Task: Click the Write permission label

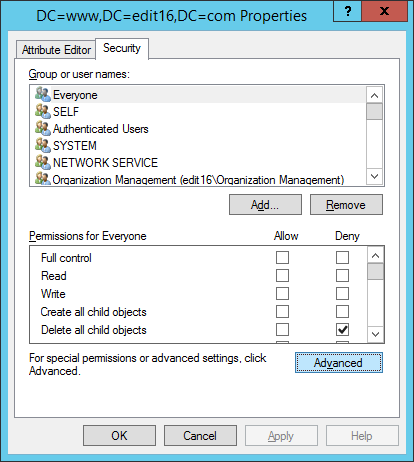Action: [x=53, y=294]
